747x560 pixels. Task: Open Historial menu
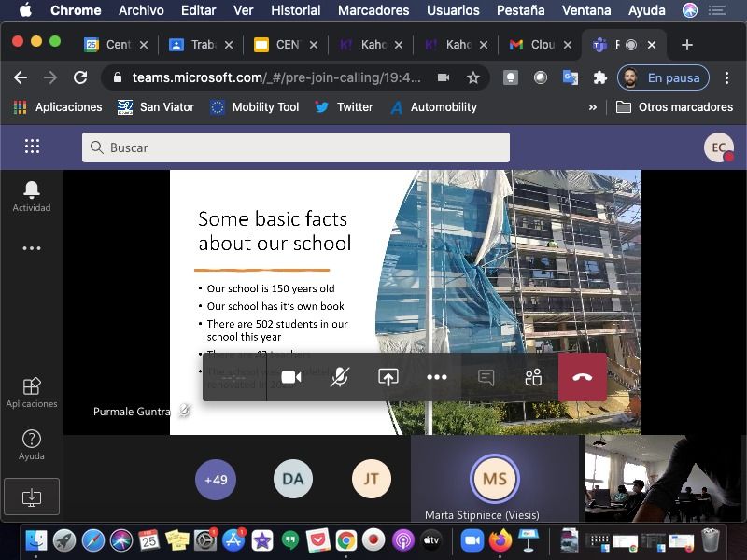295,10
